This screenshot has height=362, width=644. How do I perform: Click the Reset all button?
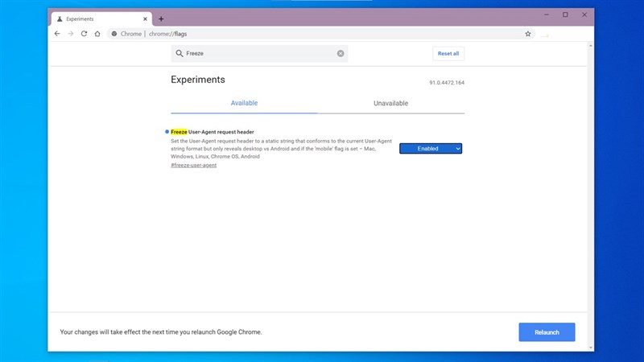(x=448, y=53)
